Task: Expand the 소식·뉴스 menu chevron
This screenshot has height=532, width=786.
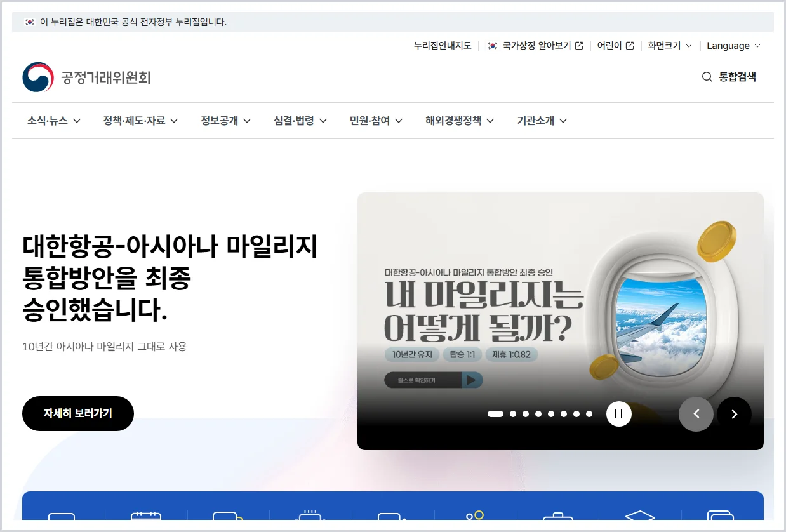Action: point(77,121)
